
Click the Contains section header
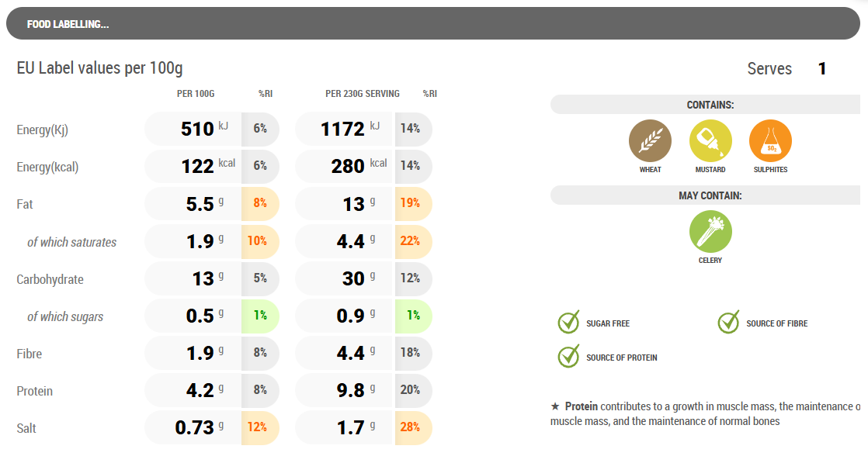(x=710, y=105)
